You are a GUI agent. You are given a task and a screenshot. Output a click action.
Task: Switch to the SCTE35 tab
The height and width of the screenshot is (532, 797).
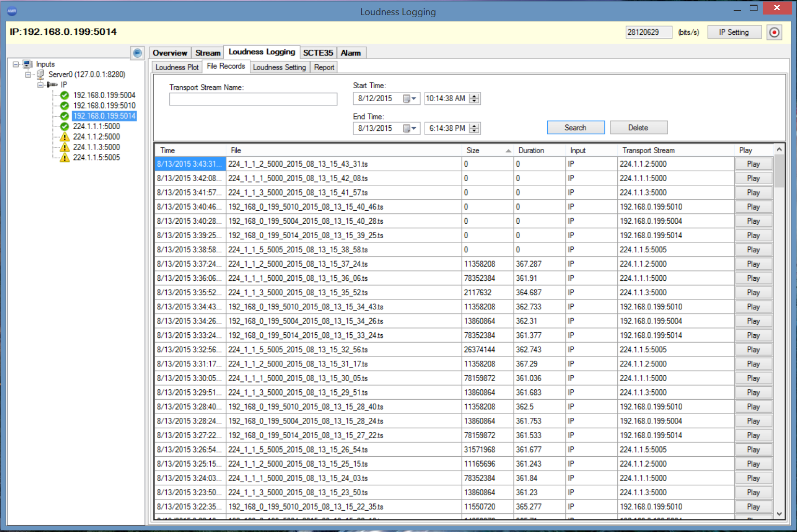pyautogui.click(x=318, y=53)
